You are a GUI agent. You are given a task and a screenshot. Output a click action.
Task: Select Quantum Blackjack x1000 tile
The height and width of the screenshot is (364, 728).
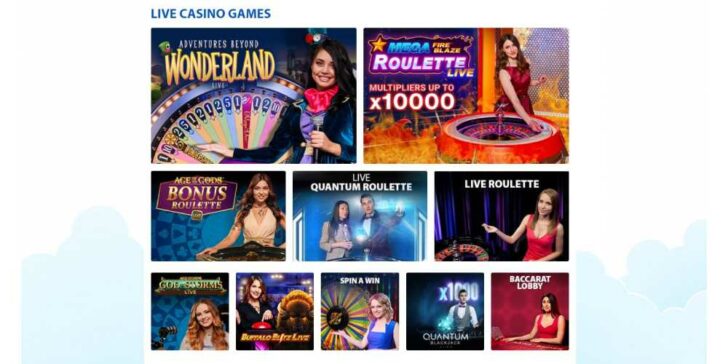pos(445,311)
